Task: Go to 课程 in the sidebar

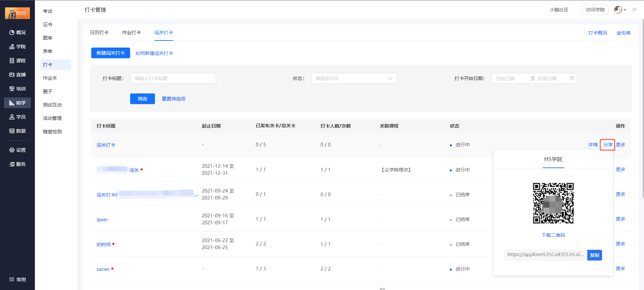Action: tap(17, 61)
